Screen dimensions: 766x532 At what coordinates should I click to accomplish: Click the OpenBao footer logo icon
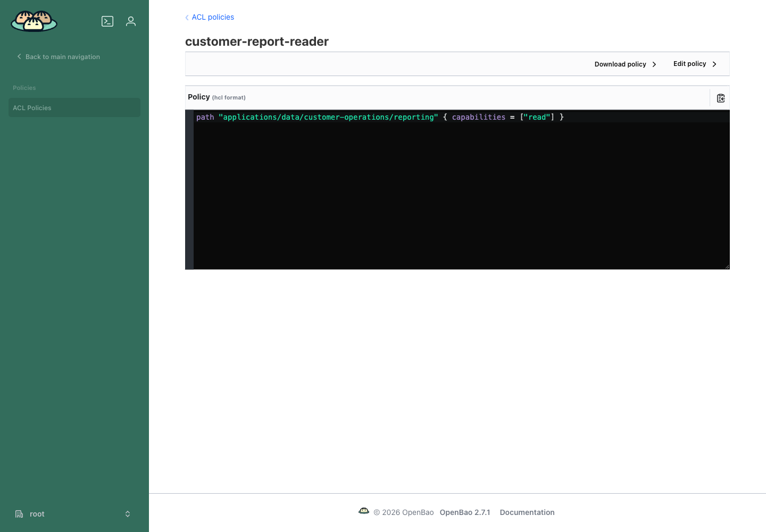click(x=364, y=511)
